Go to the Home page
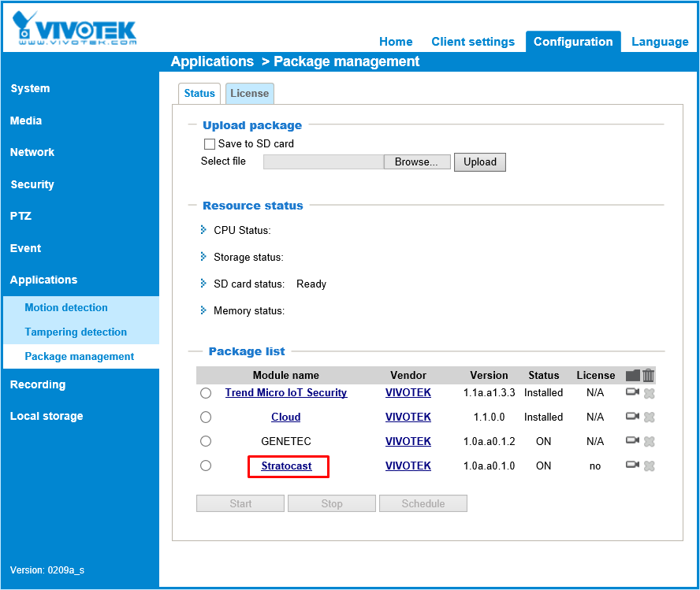The width and height of the screenshot is (700, 590). pyautogui.click(x=396, y=42)
